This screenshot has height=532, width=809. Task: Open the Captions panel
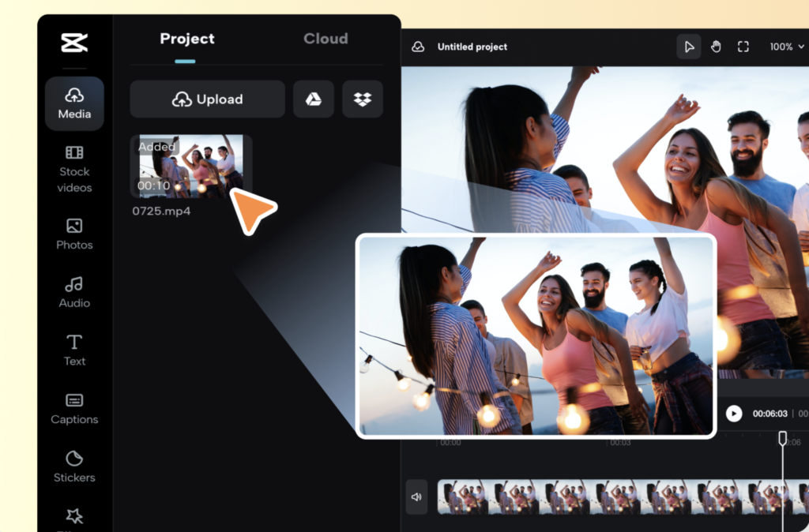(x=74, y=409)
